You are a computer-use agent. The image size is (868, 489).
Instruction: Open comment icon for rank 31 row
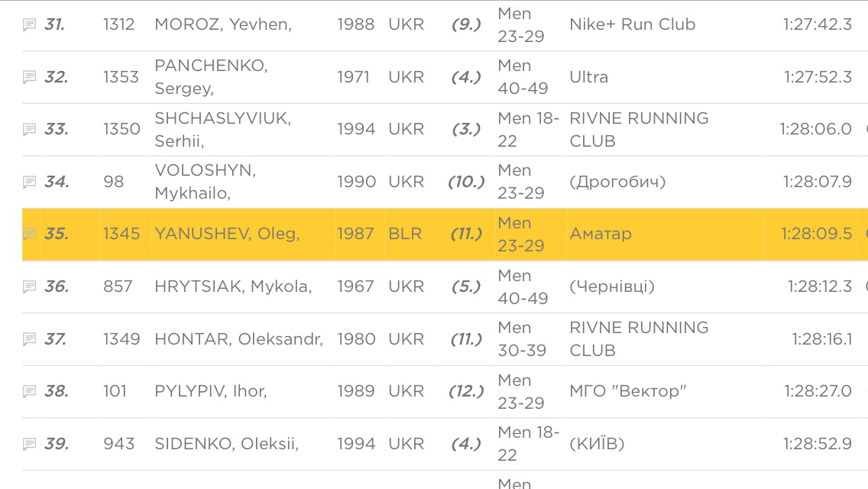29,24
